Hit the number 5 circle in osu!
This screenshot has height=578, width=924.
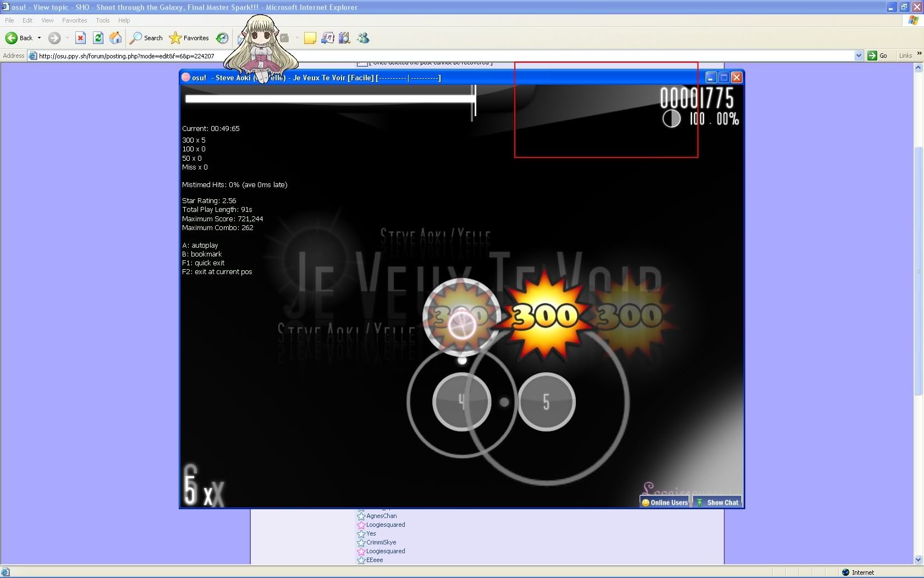coord(546,402)
